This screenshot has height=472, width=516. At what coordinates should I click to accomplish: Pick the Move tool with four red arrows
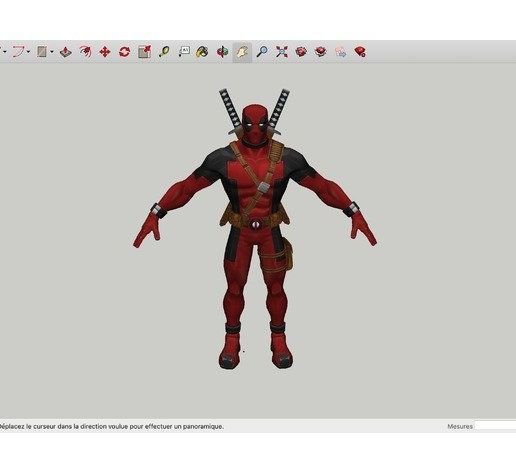pos(105,52)
